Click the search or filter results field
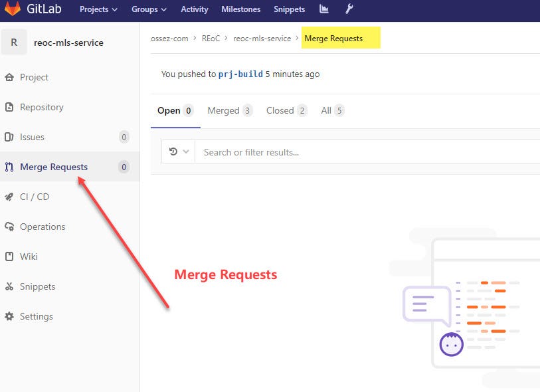Screen dimensions: 540x392 pyautogui.click(x=266, y=151)
